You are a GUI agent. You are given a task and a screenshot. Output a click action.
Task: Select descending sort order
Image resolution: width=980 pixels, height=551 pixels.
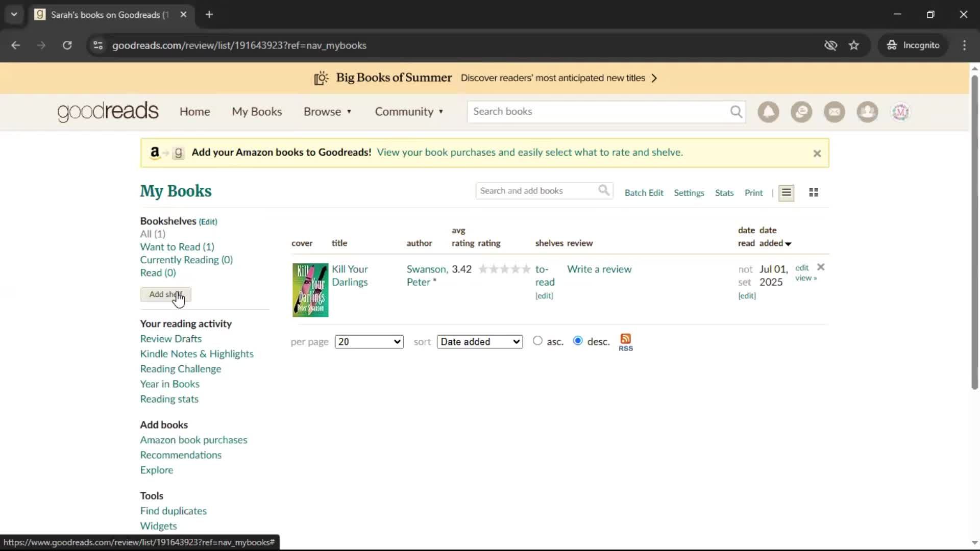(x=578, y=341)
